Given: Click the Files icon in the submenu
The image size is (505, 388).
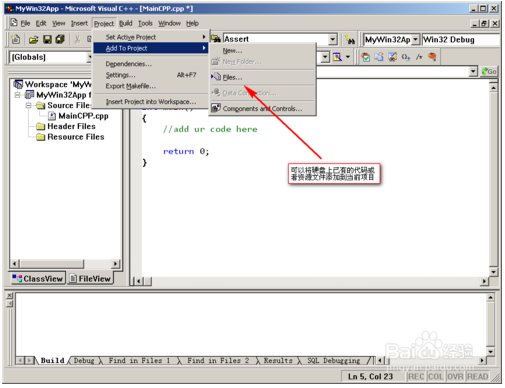Looking at the screenshot, I should (x=216, y=77).
